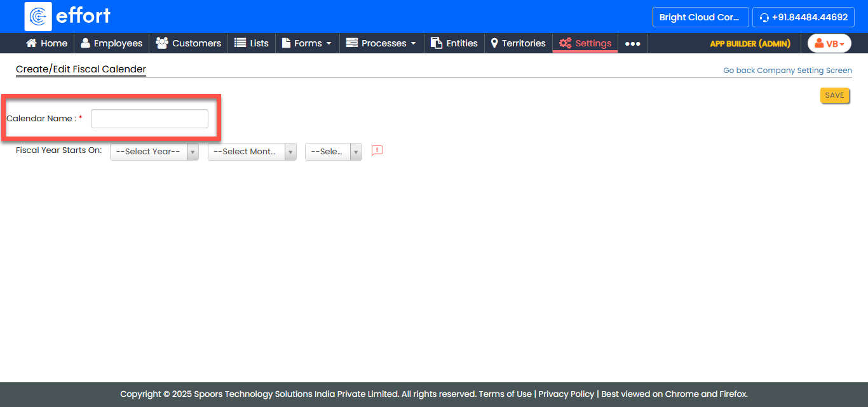This screenshot has height=407, width=868.
Task: Open the Select Month dropdown
Action: point(252,152)
